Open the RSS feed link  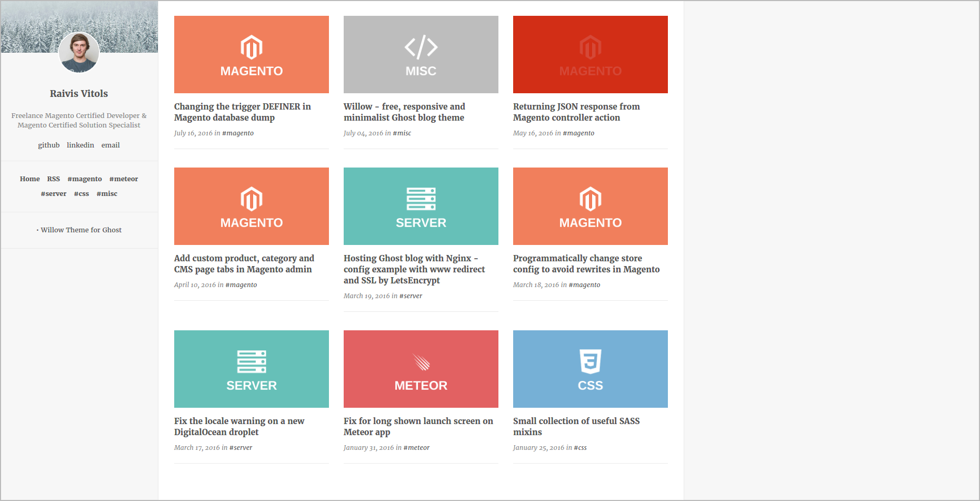(54, 179)
